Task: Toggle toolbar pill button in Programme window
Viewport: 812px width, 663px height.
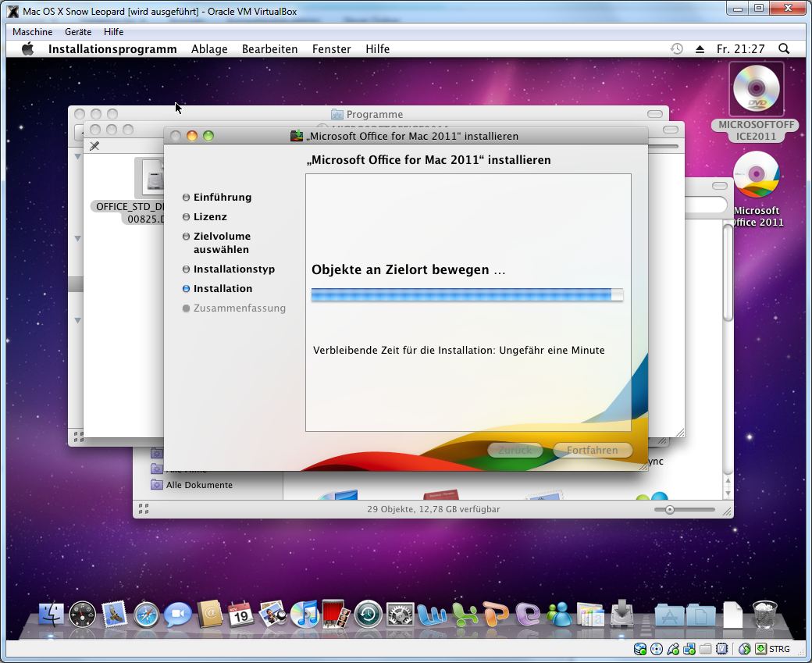Action: coord(654,114)
